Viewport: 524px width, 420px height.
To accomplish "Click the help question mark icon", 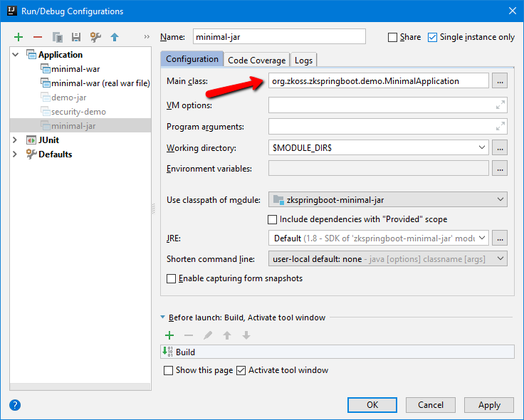I will [x=15, y=405].
